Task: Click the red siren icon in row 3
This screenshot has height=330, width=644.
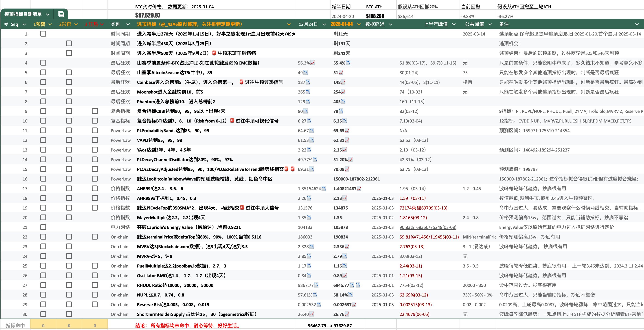Action: click(x=214, y=53)
